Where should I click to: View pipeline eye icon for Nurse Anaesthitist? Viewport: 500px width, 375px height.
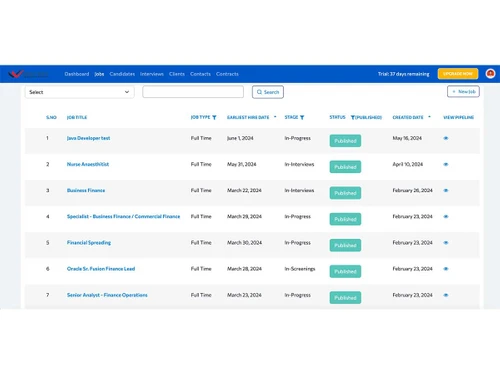pyautogui.click(x=446, y=164)
